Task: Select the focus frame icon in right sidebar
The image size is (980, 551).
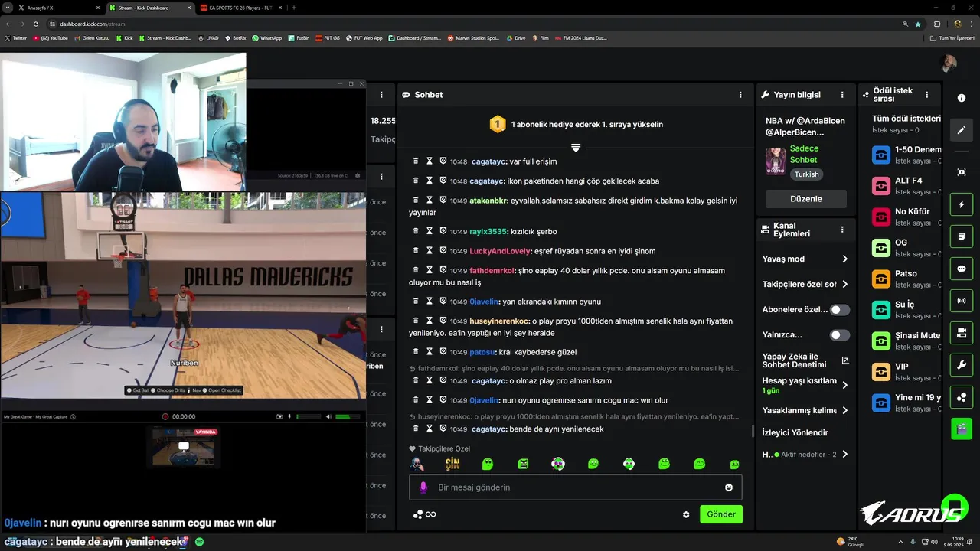Action: (962, 172)
